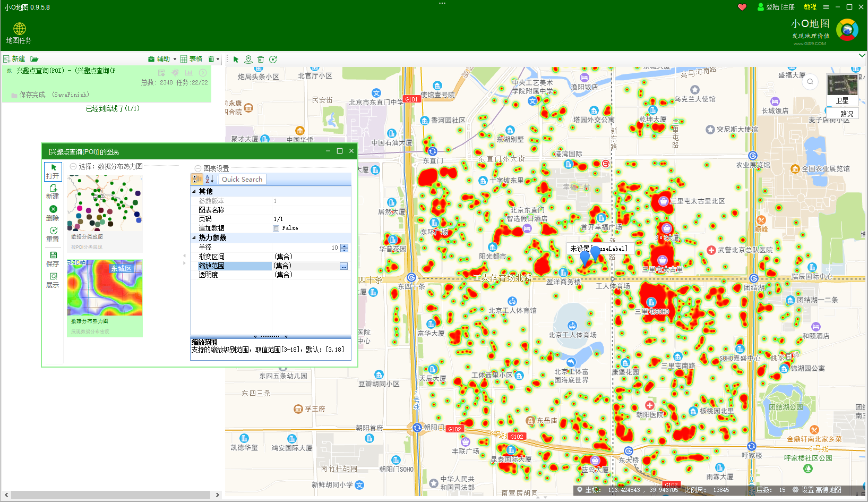
Task: Select the 透明度 property row
Action: pos(271,275)
